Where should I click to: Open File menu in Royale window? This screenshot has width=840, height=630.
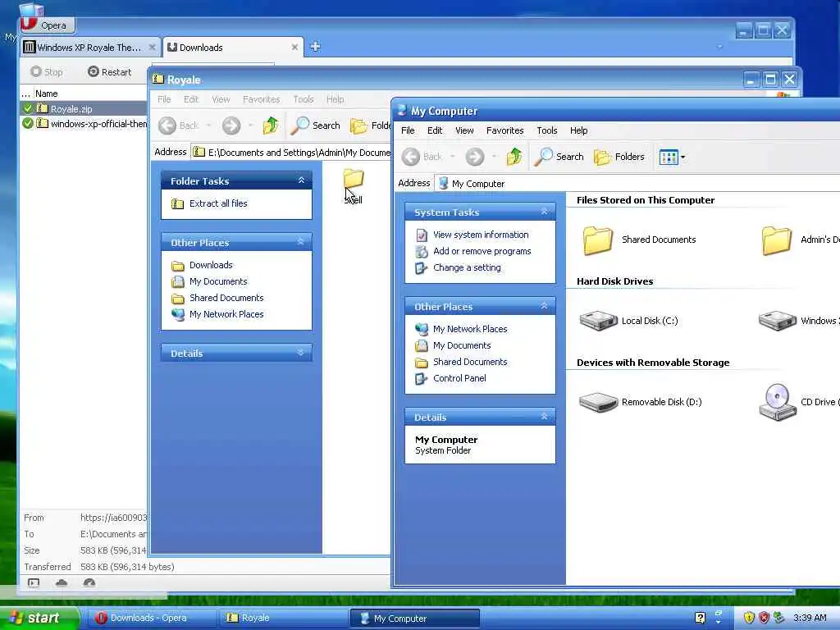tap(164, 99)
